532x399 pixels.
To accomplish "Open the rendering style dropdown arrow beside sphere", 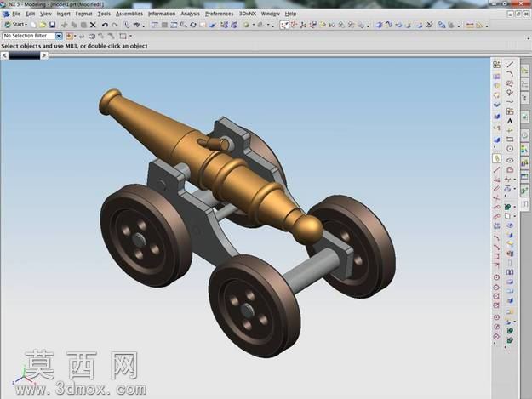I will (254, 25).
